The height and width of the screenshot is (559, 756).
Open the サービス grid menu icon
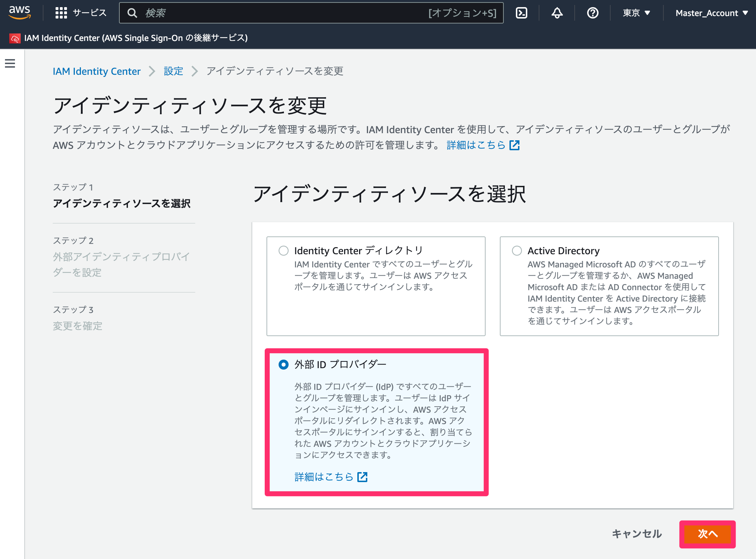pos(61,13)
